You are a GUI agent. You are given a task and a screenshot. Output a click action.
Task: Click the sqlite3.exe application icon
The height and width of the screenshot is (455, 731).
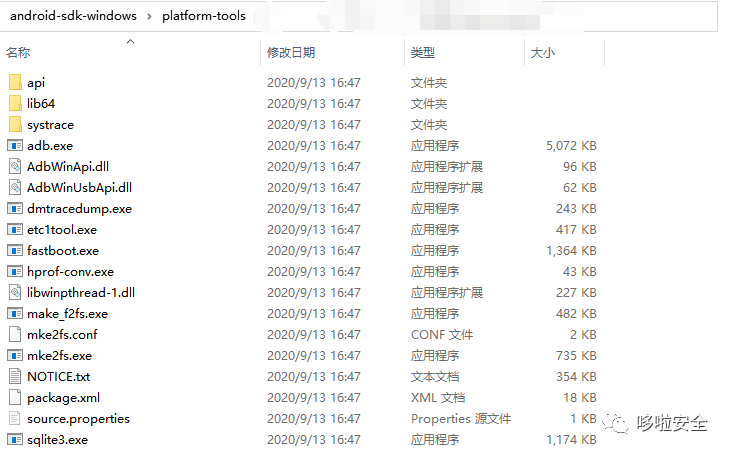[x=15, y=440]
